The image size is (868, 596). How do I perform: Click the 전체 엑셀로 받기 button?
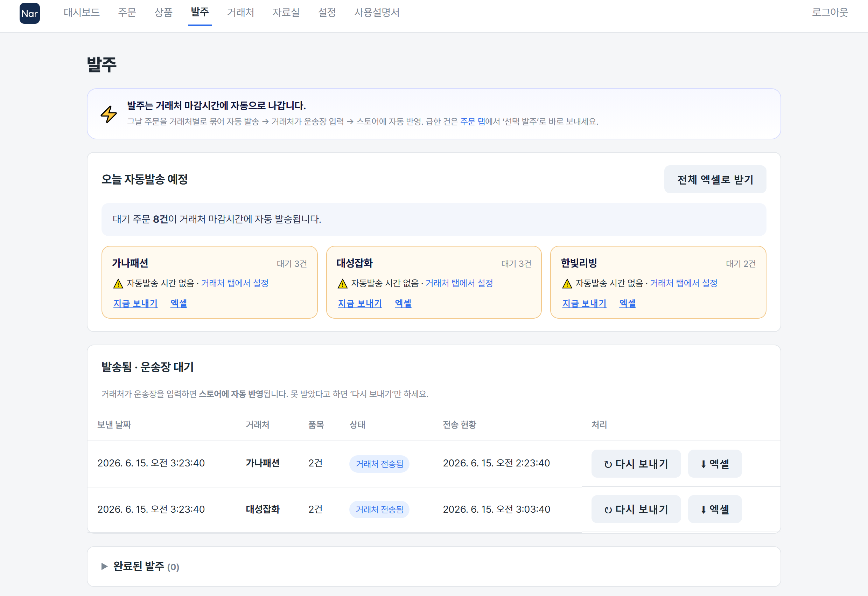click(x=715, y=179)
